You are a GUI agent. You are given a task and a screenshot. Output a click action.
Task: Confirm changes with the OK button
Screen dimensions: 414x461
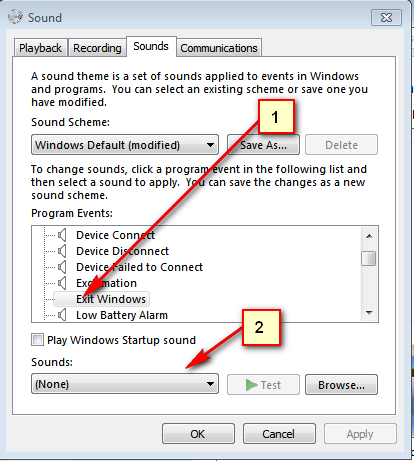pos(198,434)
